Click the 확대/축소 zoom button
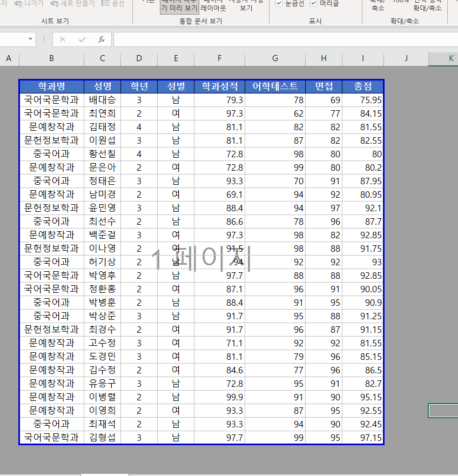This screenshot has height=476, width=458. 378,5
